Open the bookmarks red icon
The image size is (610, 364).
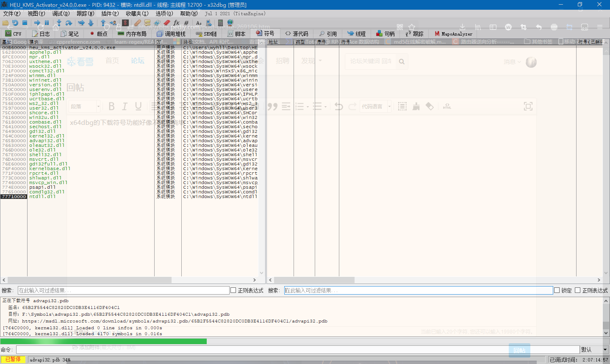167,23
